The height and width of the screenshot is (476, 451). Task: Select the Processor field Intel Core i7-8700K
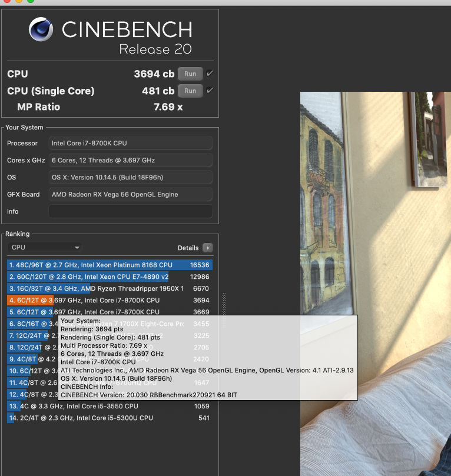point(131,143)
